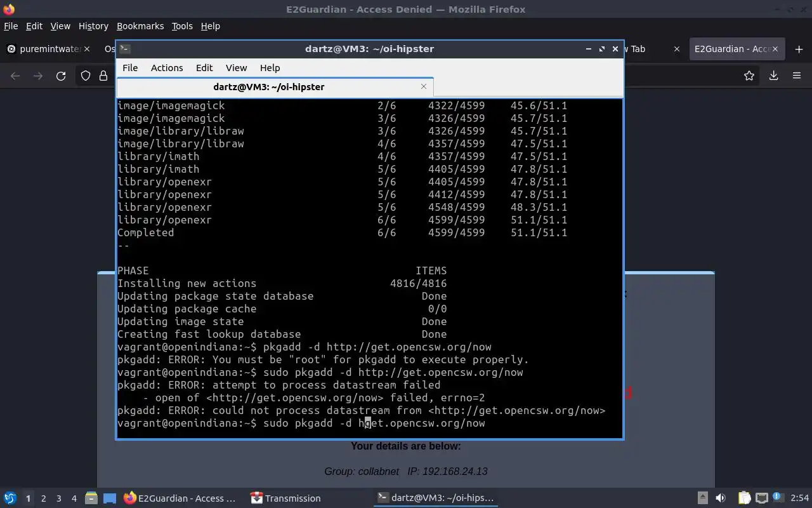812x508 pixels.
Task: Close the puremintwater Firefox tab
Action: click(x=87, y=49)
